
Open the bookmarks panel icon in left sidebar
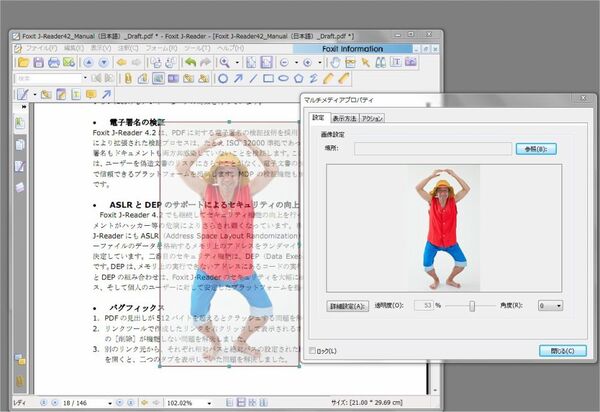click(x=20, y=123)
